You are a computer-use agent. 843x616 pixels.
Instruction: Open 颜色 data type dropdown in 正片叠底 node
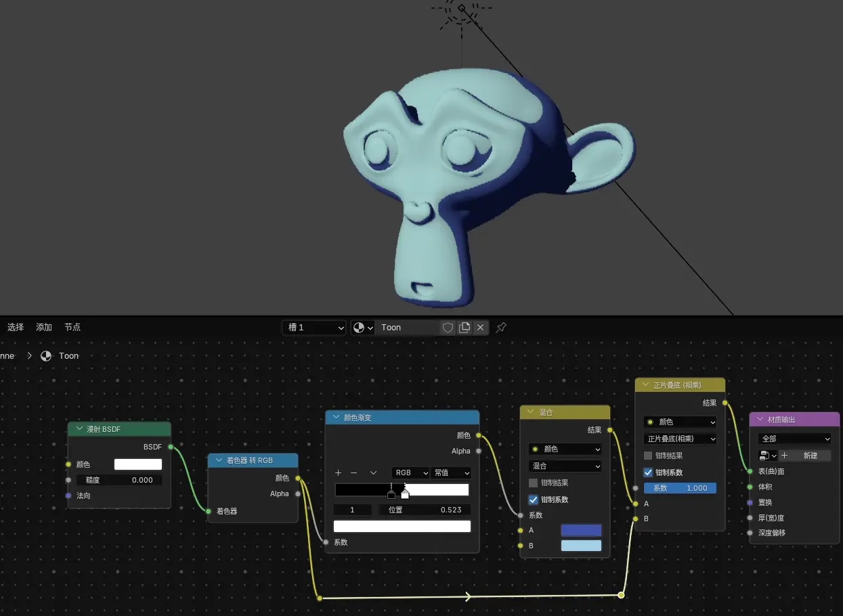coord(680,422)
